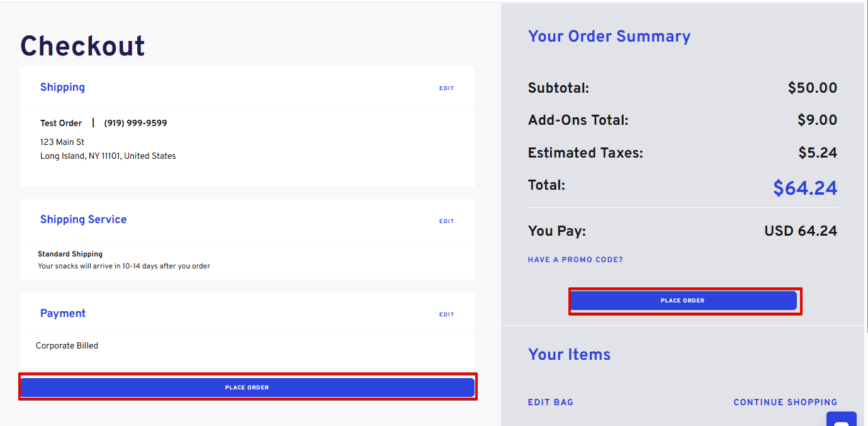Screen dimensions: 868x426
Task: Select the Standard Shipping option text
Action: 70,254
